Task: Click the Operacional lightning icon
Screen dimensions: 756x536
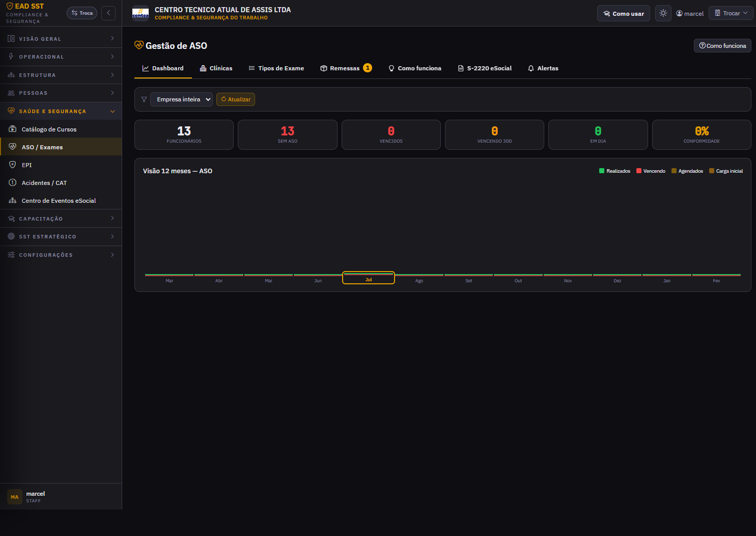Action: 11,57
